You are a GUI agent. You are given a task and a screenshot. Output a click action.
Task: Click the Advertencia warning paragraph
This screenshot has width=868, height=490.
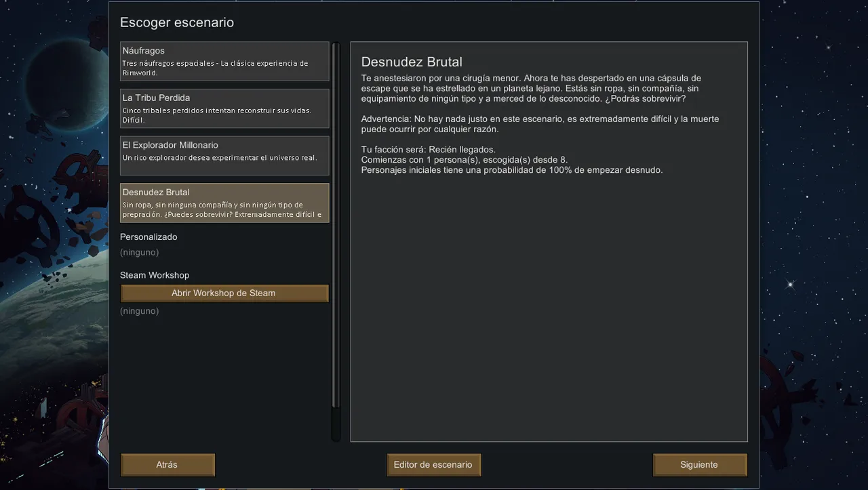point(540,124)
